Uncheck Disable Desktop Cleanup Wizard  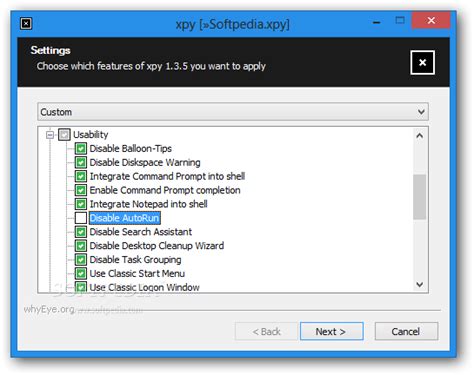[x=81, y=246]
